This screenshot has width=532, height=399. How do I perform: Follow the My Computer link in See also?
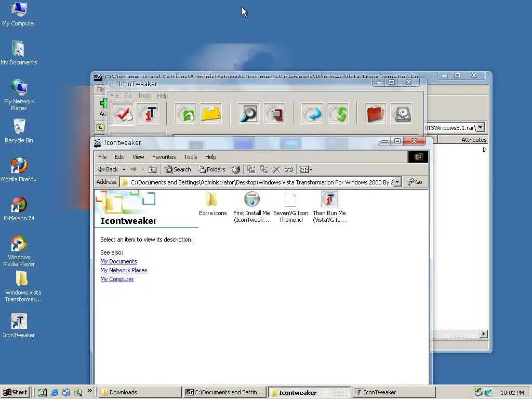tap(117, 279)
